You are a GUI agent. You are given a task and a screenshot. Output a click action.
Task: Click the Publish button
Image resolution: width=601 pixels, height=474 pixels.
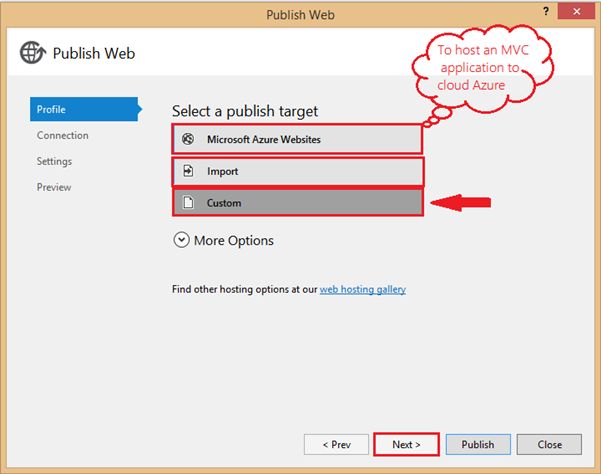click(478, 444)
